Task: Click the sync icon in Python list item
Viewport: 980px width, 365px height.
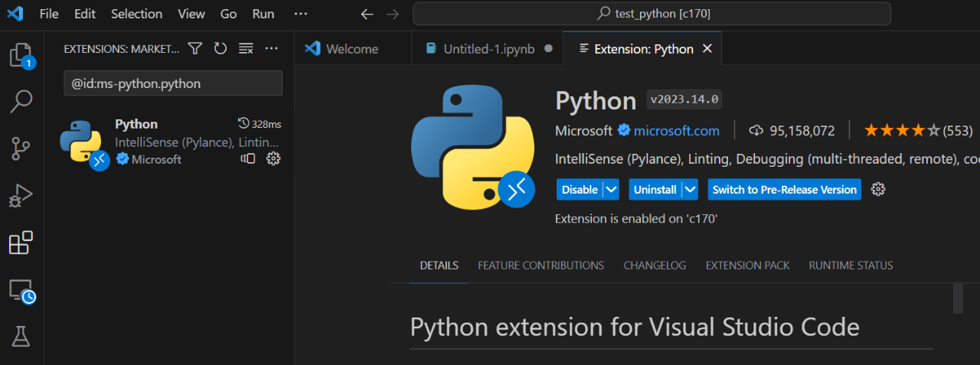Action: point(248,159)
